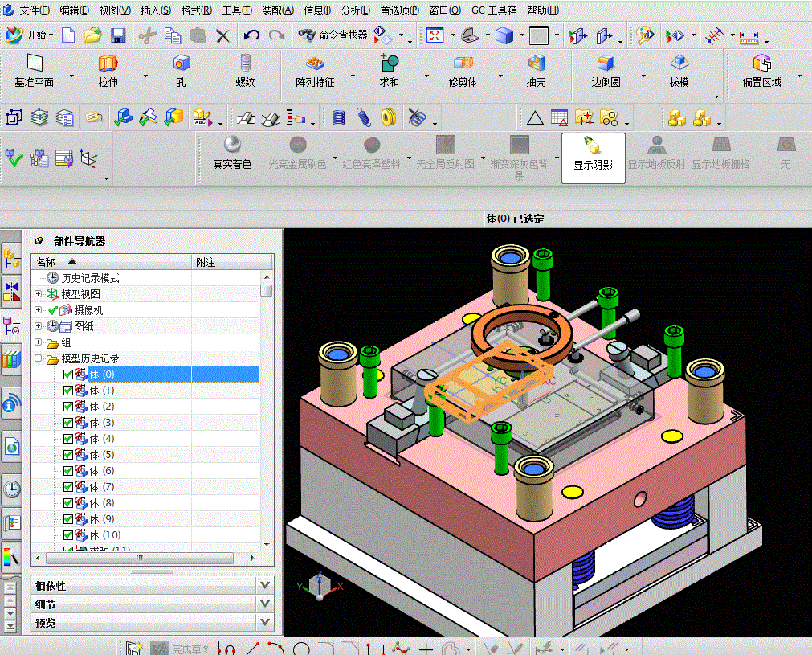The width and height of the screenshot is (812, 655).
Task: Expand the 摄像机 tree node
Action: pos(38,310)
